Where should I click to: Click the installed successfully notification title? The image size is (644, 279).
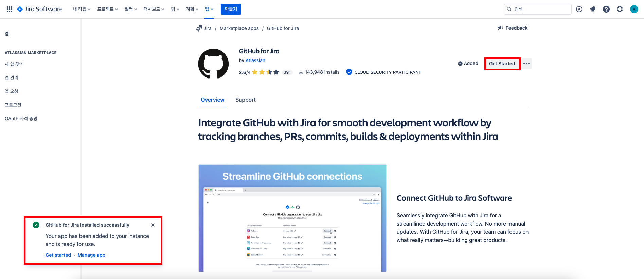tap(87, 225)
